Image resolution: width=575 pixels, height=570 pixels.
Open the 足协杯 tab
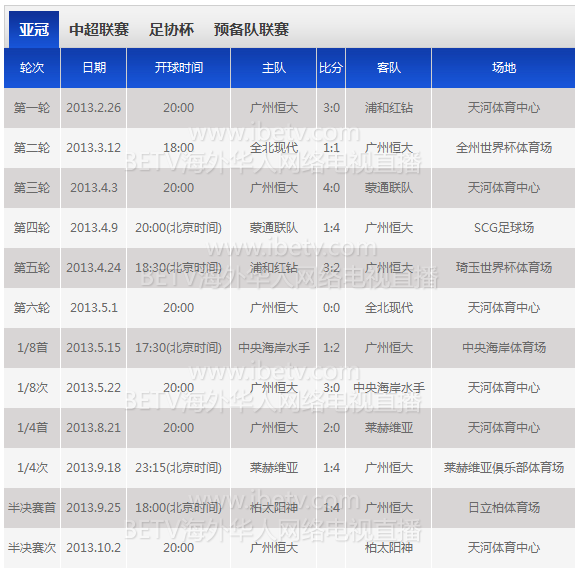pos(171,29)
